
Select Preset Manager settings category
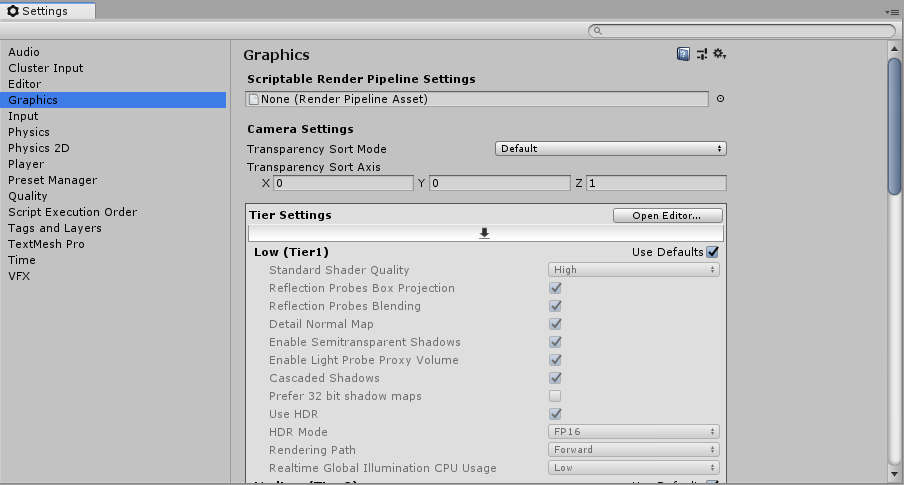point(113,180)
